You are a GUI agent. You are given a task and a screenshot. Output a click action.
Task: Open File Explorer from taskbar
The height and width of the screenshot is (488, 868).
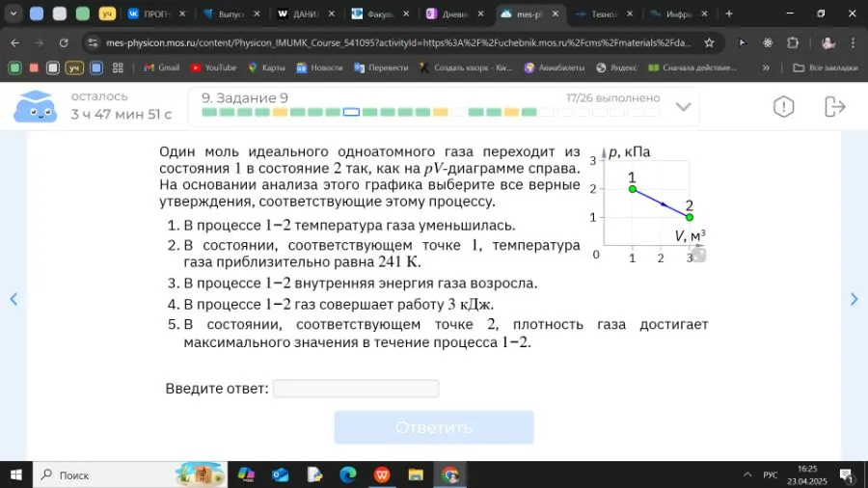[x=416, y=474]
